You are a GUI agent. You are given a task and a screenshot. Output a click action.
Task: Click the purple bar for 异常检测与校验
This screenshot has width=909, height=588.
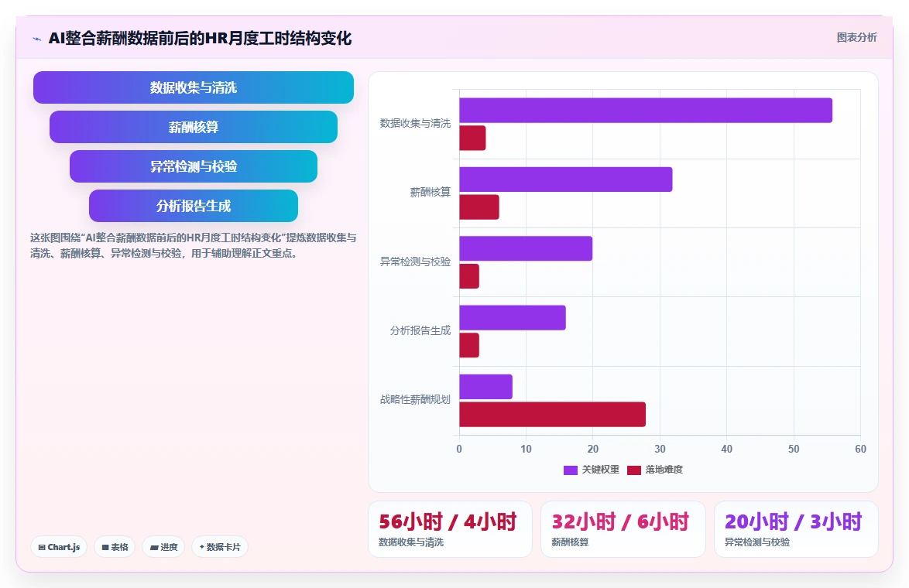526,248
